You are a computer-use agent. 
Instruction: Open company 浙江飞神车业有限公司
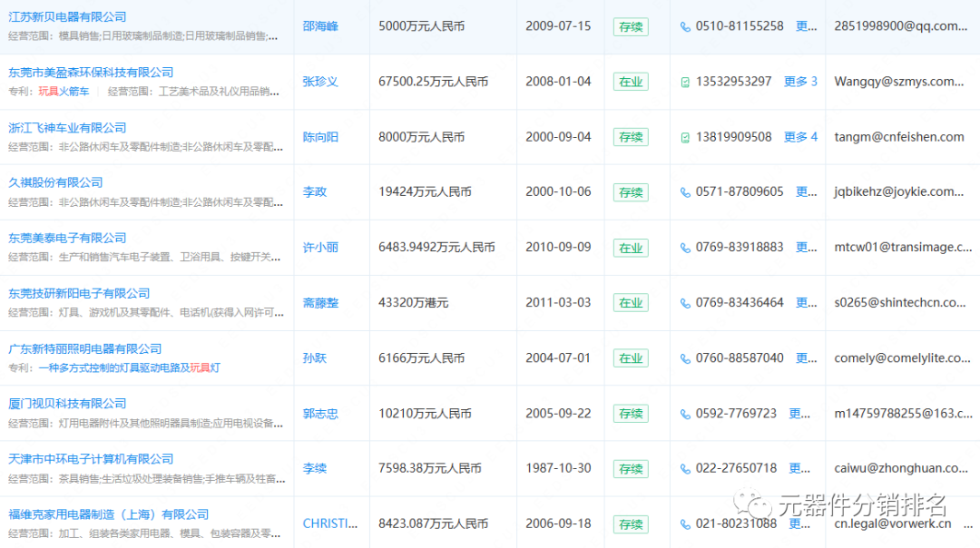click(x=67, y=127)
